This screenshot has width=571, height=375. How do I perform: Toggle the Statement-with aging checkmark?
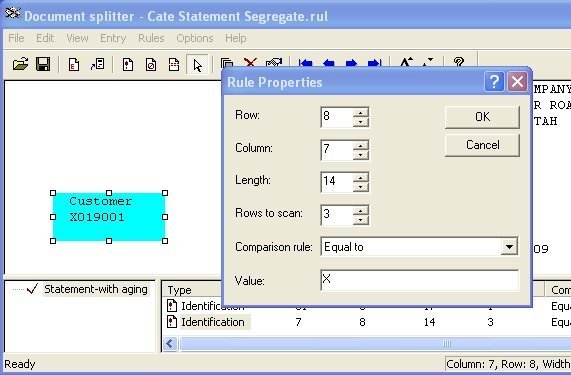32,289
